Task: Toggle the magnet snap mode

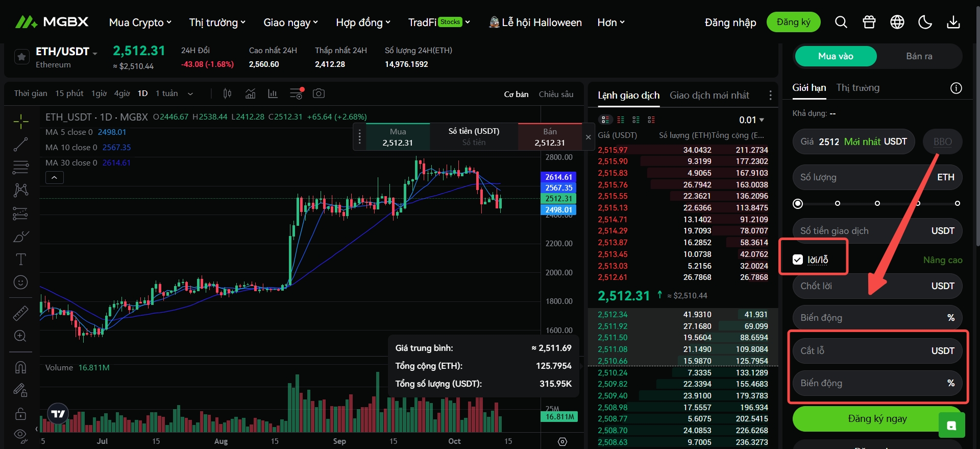Action: pos(20,367)
